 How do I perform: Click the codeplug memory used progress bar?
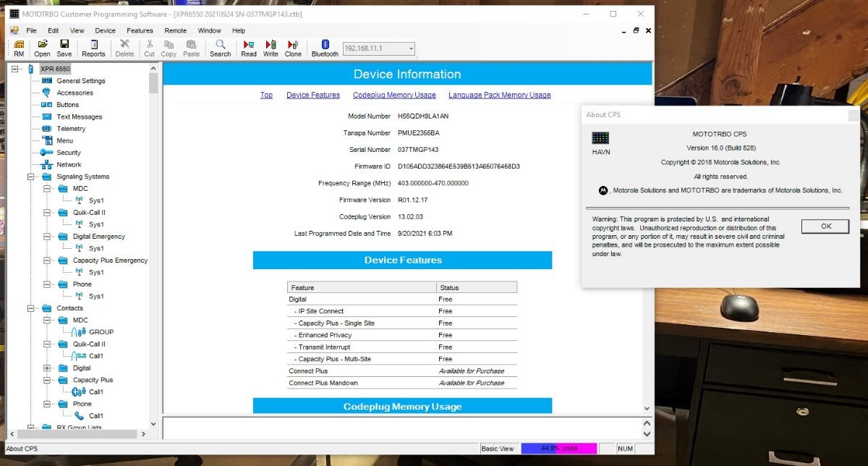tap(558, 449)
